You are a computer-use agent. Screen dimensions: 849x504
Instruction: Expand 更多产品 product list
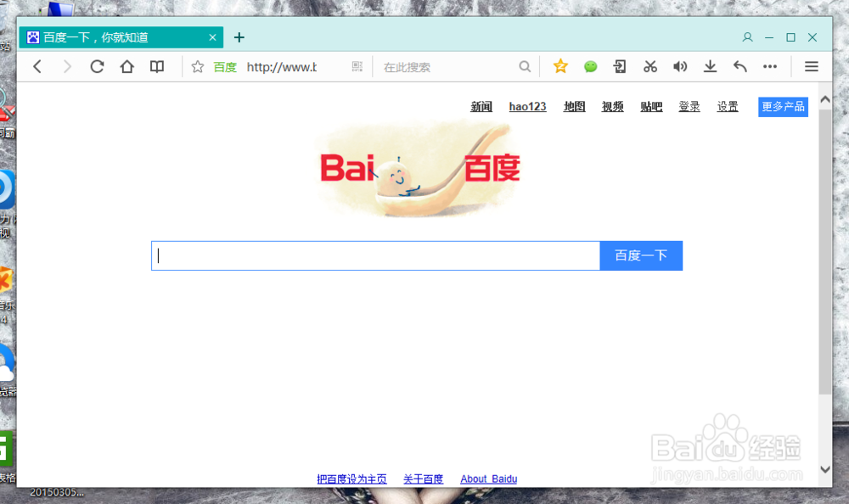782,106
